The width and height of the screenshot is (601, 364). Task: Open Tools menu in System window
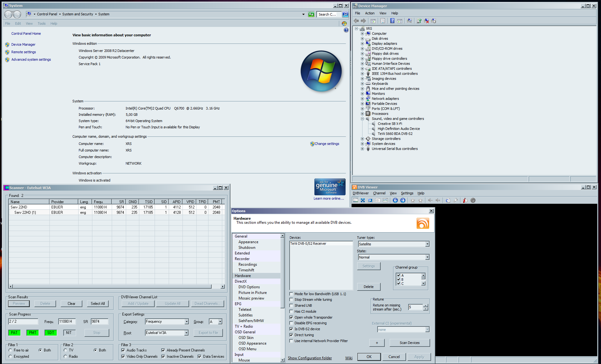41,23
